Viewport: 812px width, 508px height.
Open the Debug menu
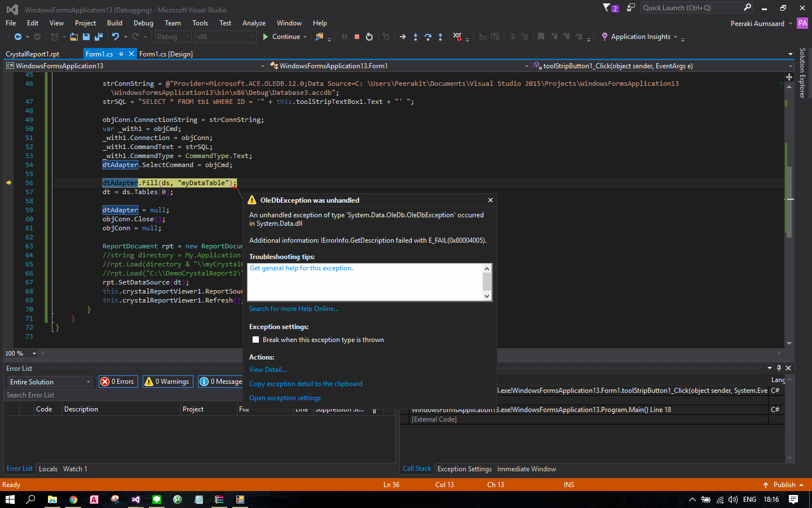[x=143, y=23]
